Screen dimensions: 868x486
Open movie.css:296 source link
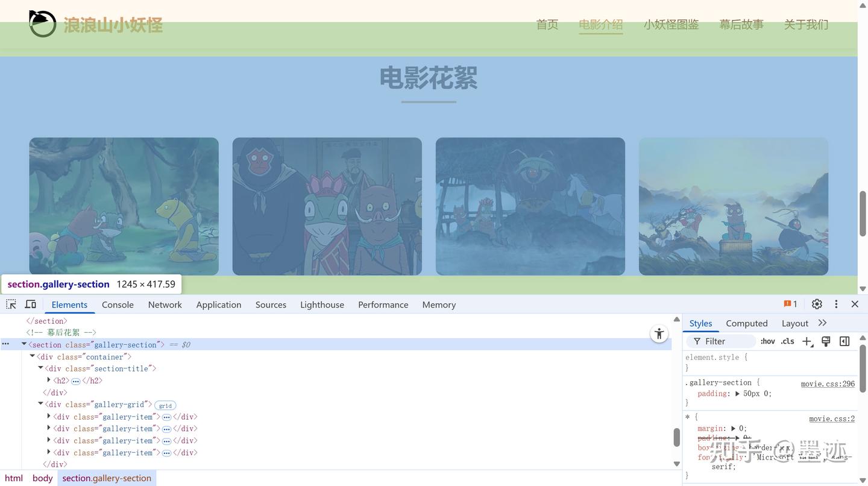pos(828,383)
